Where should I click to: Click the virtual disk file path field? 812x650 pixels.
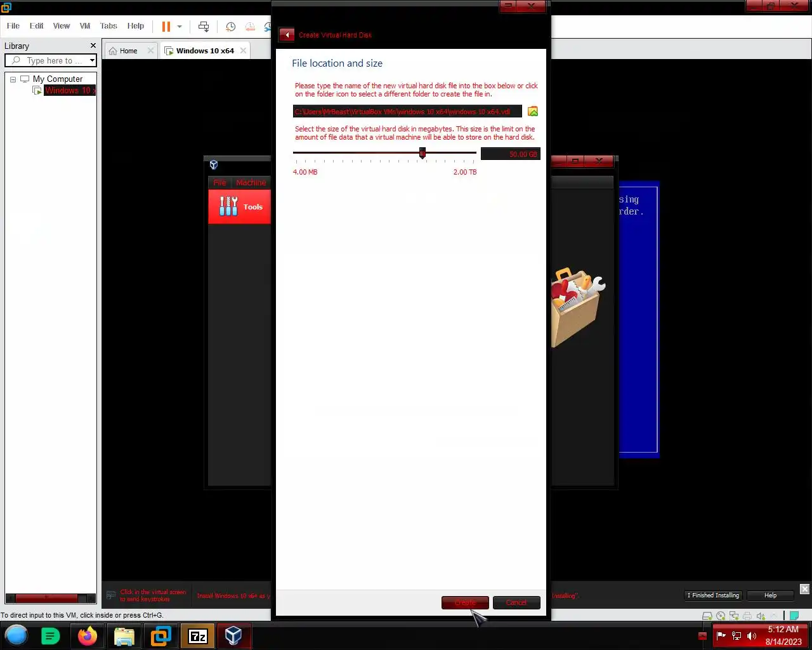[407, 112]
